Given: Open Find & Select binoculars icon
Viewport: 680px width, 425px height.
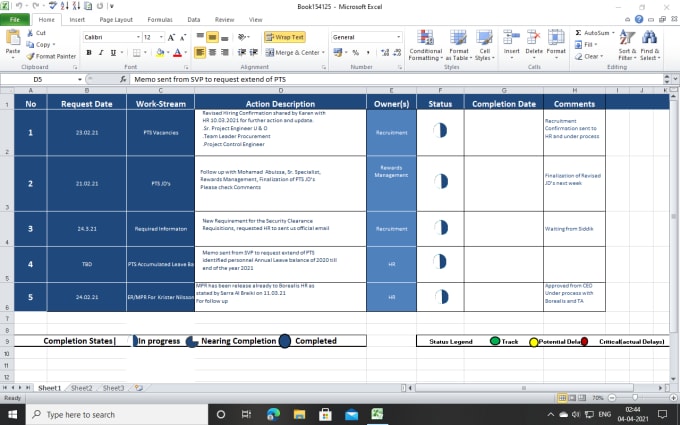Looking at the screenshot, I should point(649,38).
